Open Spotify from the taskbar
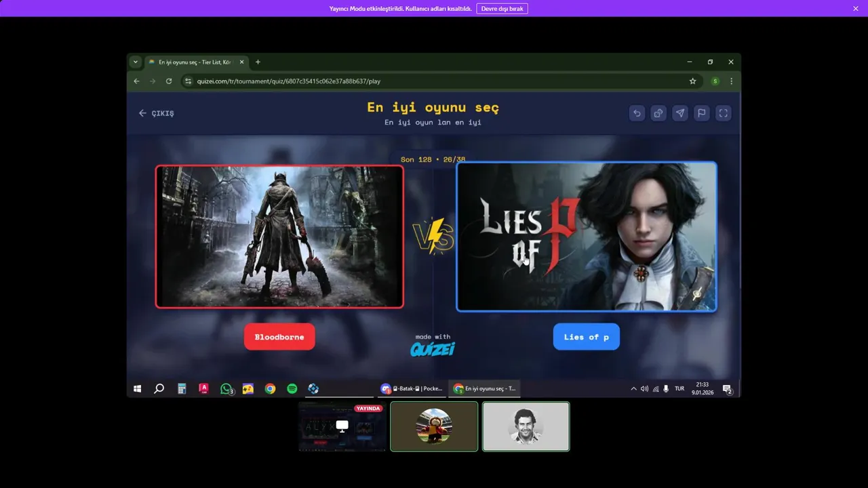868x488 pixels. pos(292,389)
